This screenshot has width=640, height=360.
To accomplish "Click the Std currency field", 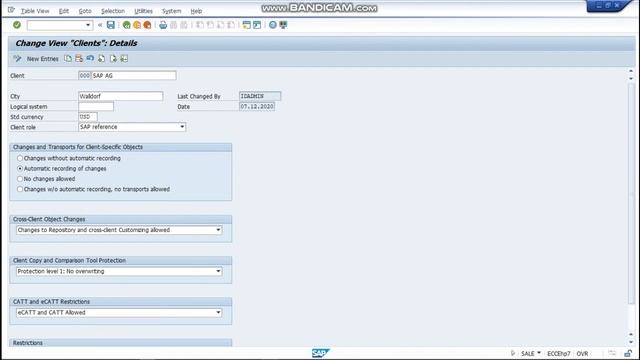I will pos(88,117).
